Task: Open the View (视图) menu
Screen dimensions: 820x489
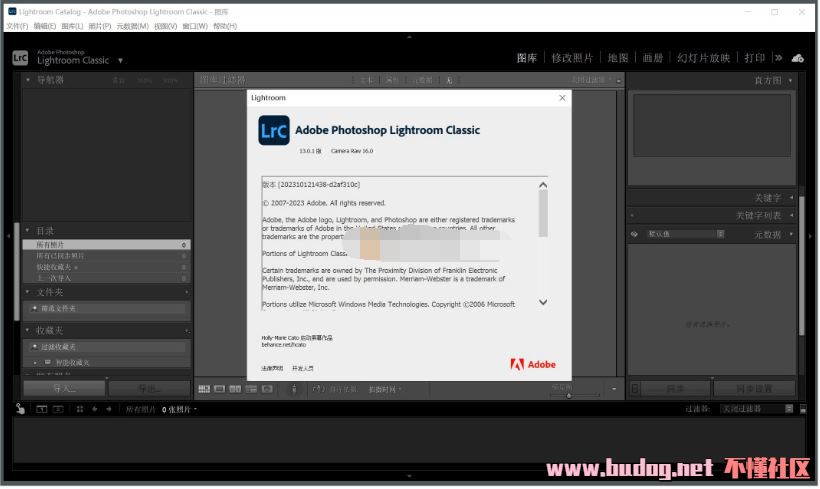Action: pyautogui.click(x=166, y=26)
